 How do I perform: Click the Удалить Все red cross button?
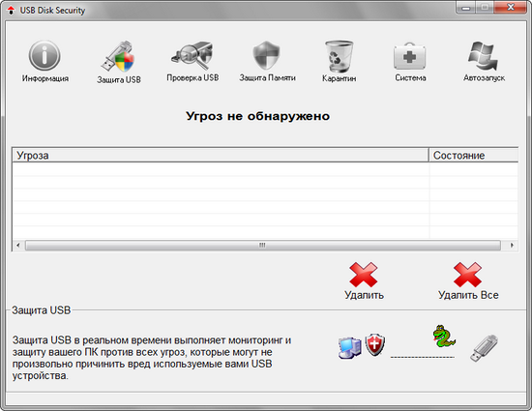coord(467,275)
